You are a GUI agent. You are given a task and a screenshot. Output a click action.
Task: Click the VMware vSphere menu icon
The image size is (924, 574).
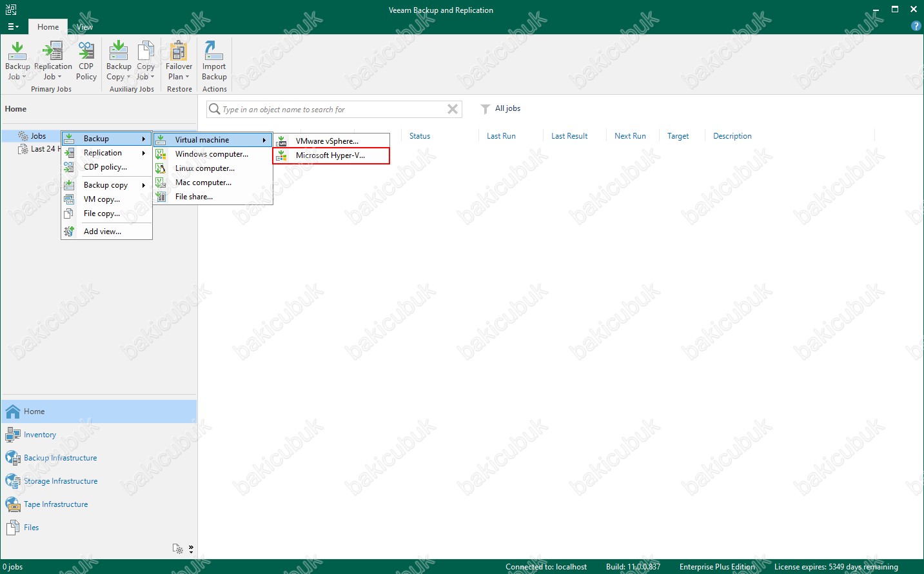pyautogui.click(x=282, y=141)
